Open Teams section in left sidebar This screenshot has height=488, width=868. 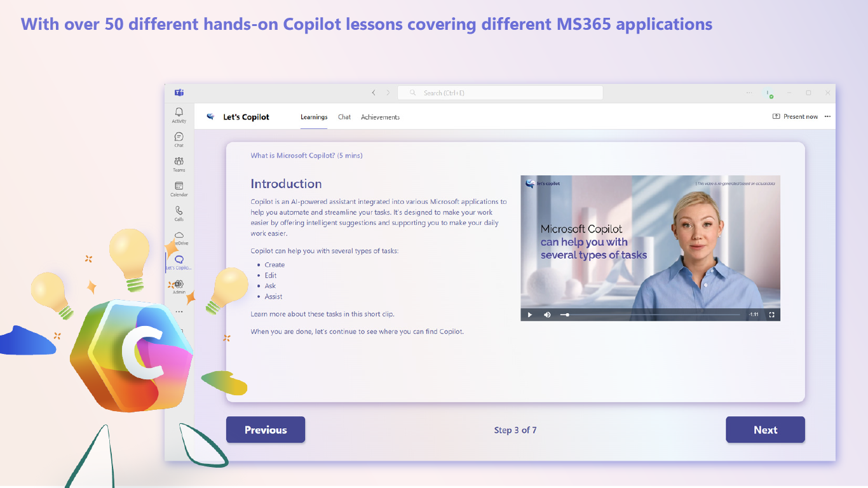179,165
